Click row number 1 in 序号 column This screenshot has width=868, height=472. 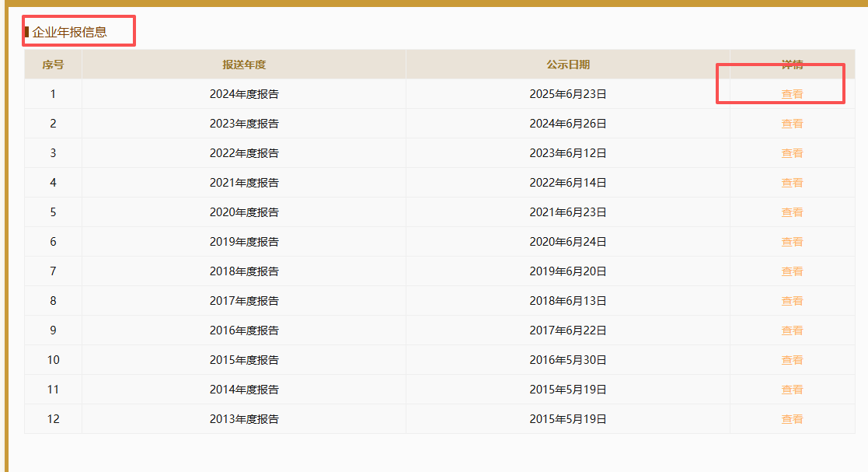pos(53,94)
